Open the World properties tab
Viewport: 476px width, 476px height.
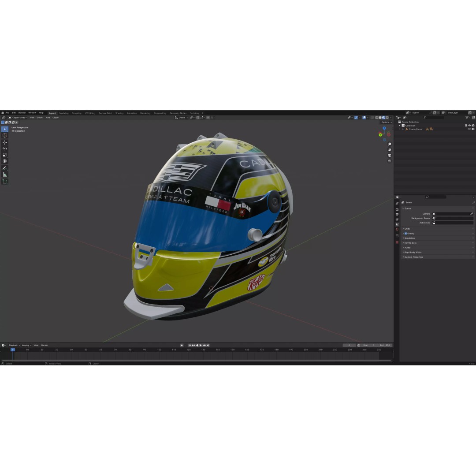pyautogui.click(x=397, y=229)
